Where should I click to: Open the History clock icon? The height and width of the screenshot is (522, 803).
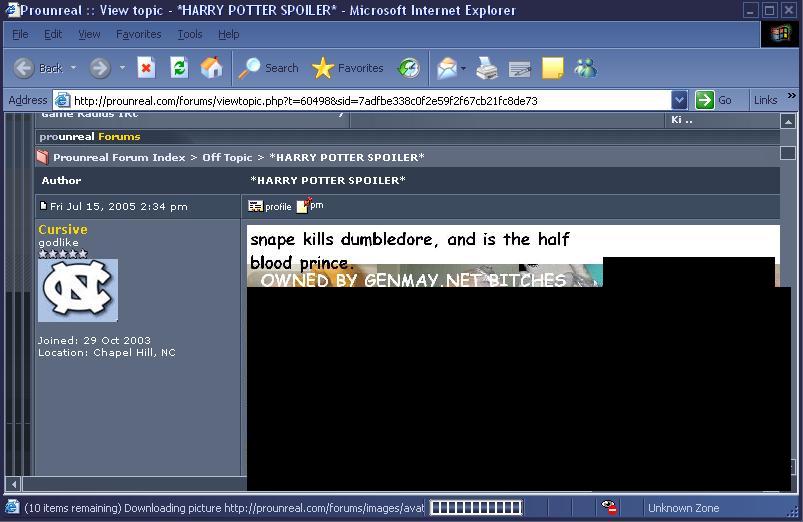pos(409,68)
